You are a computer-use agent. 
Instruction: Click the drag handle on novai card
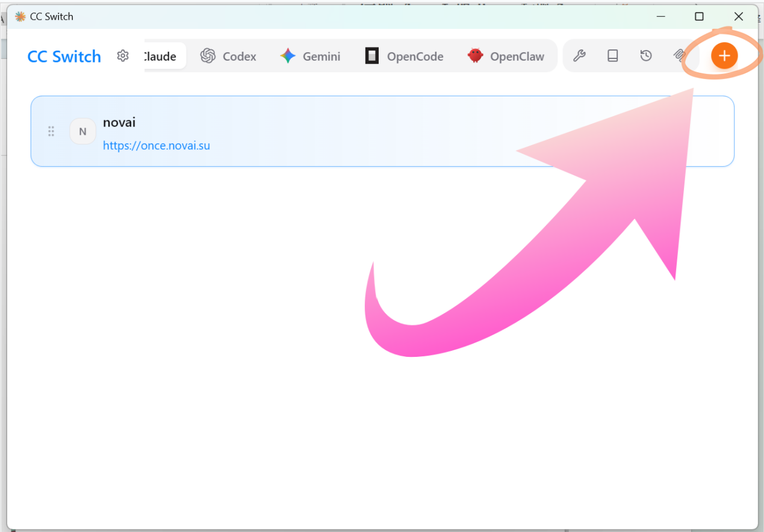click(51, 131)
